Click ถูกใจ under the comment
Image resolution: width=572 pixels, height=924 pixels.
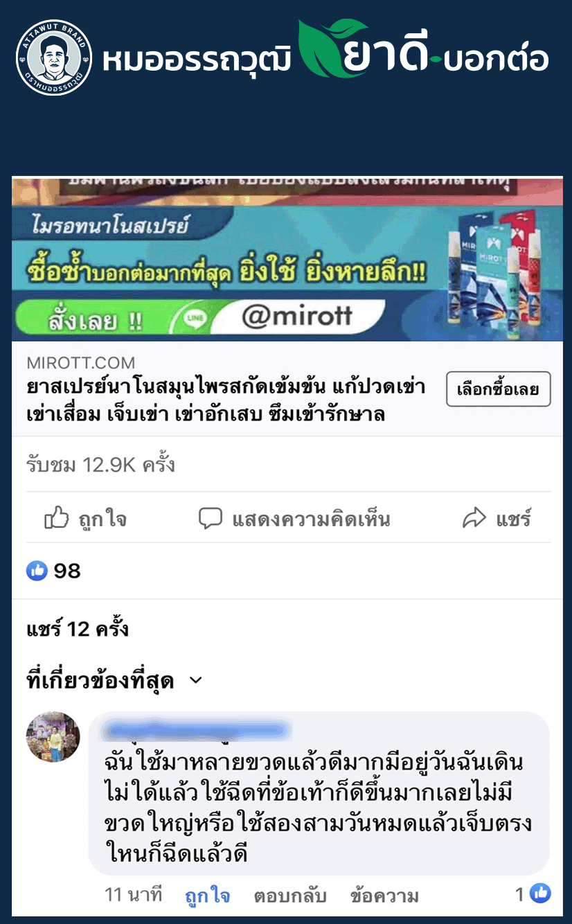207,895
